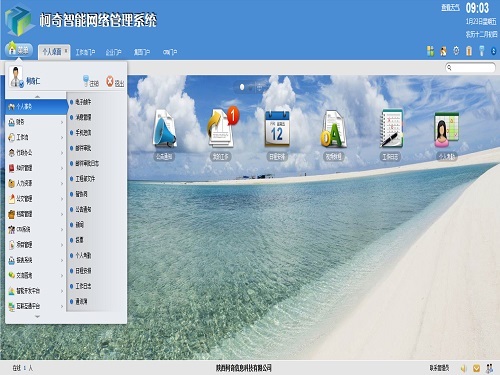Expand the 人力资源 menu chevron
Screen dimensions: 500x375
coord(62,183)
